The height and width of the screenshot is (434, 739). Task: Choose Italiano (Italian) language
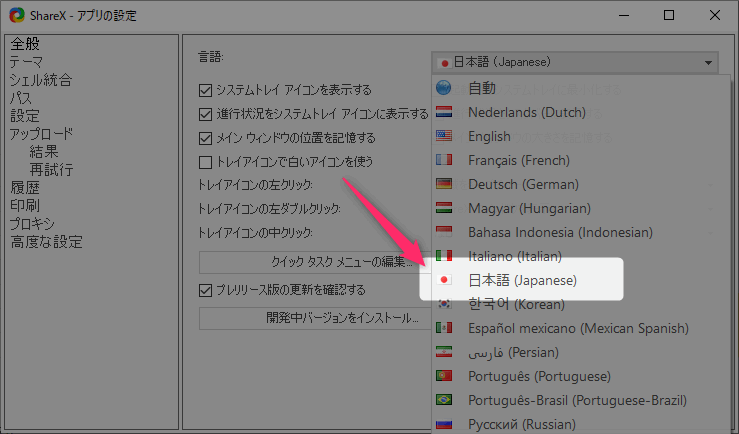point(582,256)
